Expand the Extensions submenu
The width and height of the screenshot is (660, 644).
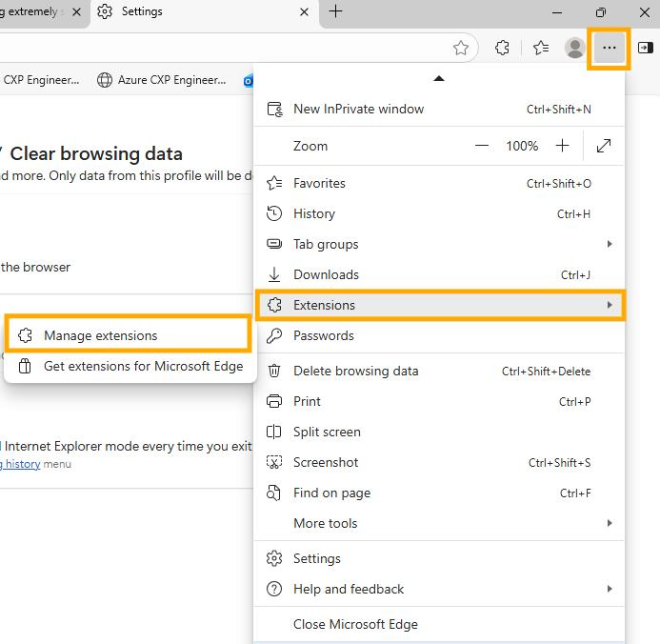(x=440, y=305)
